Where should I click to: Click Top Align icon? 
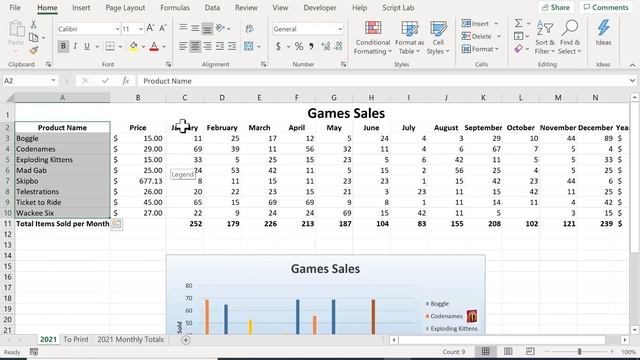click(x=183, y=28)
